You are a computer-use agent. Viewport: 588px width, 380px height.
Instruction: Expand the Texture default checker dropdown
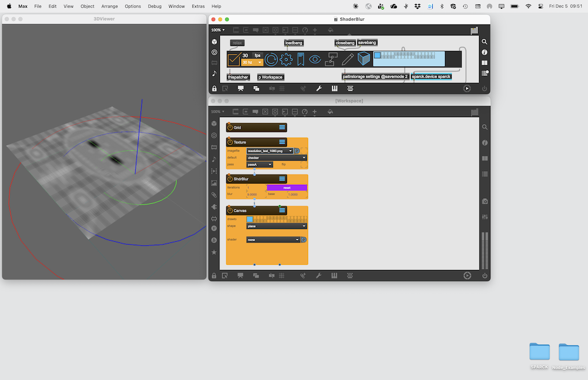[276, 158]
